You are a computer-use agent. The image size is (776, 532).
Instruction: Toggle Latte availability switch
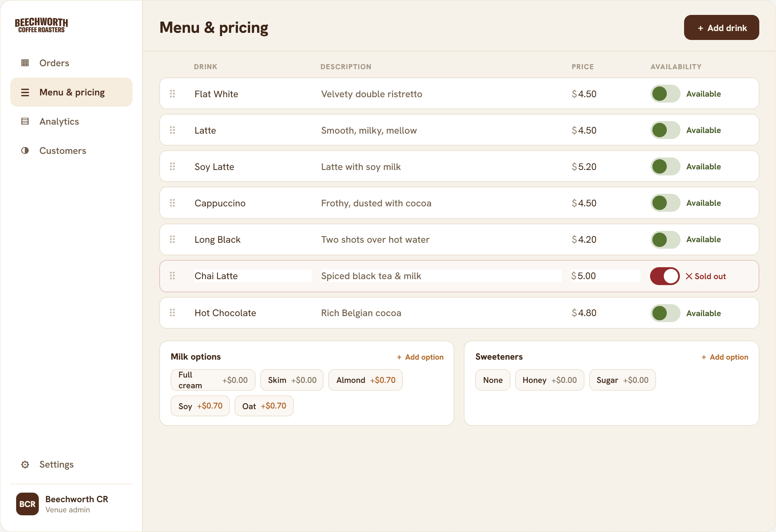click(x=665, y=130)
